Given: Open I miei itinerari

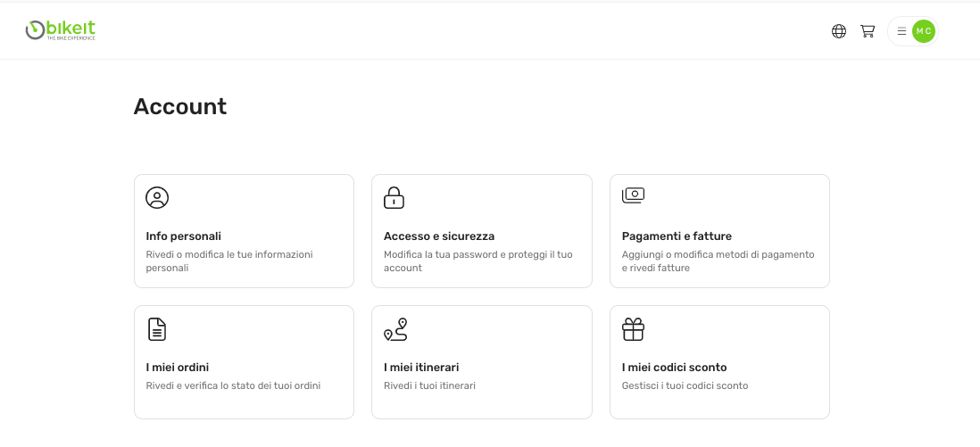Looking at the screenshot, I should 421,368.
